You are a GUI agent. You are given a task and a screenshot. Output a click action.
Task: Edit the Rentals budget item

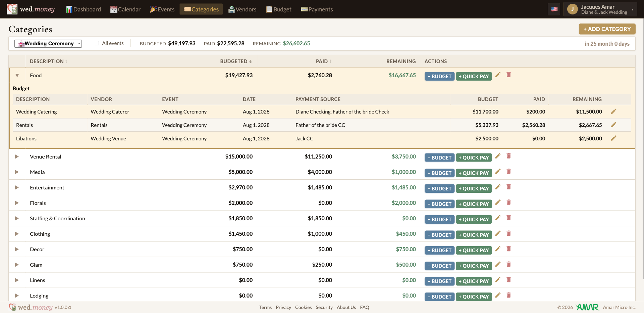point(613,125)
